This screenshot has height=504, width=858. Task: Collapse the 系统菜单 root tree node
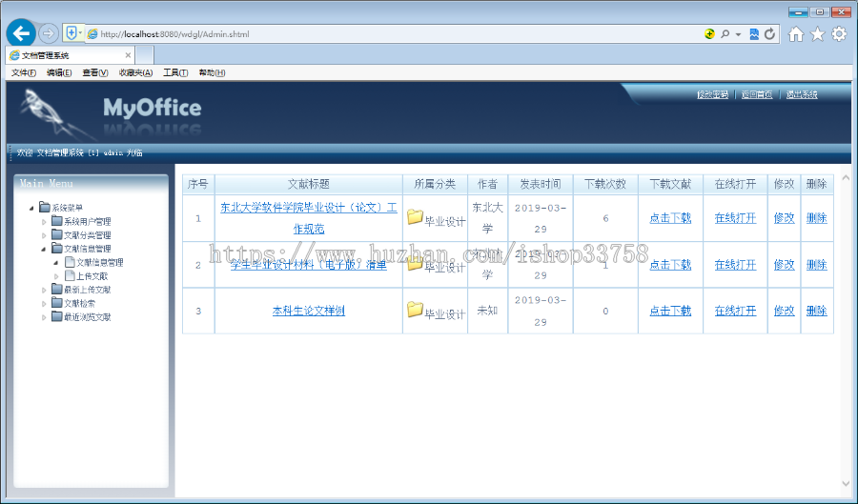pos(31,208)
